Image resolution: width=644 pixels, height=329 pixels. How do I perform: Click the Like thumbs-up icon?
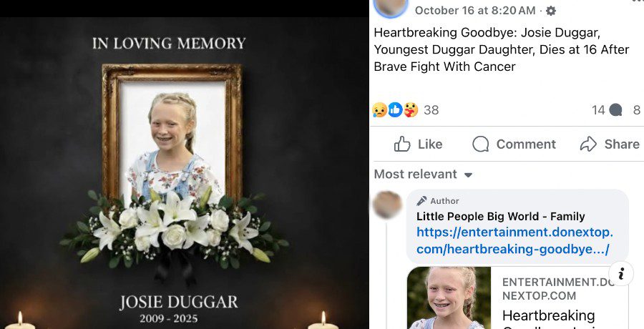[x=402, y=144]
